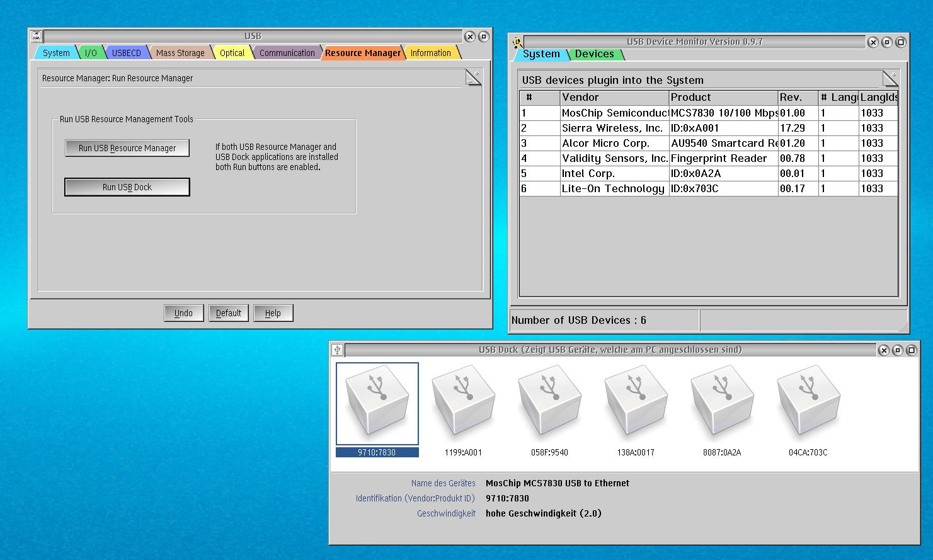Click the Default button

(229, 313)
